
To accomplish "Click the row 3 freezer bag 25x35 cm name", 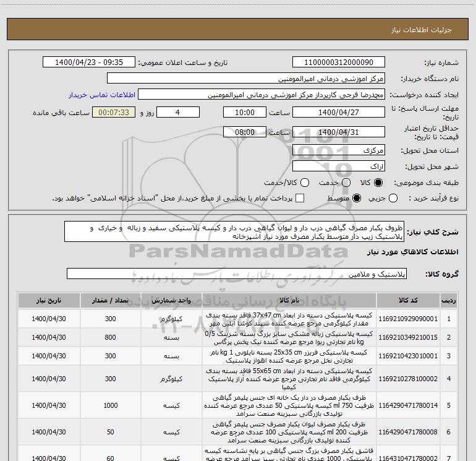I will click(289, 356).
